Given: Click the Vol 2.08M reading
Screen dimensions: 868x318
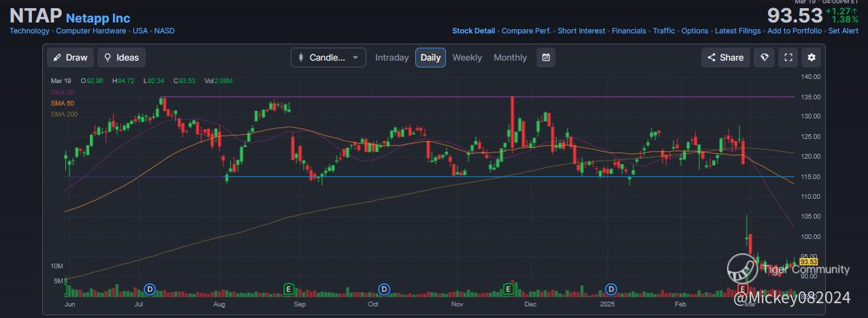Looking at the screenshot, I should 219,81.
